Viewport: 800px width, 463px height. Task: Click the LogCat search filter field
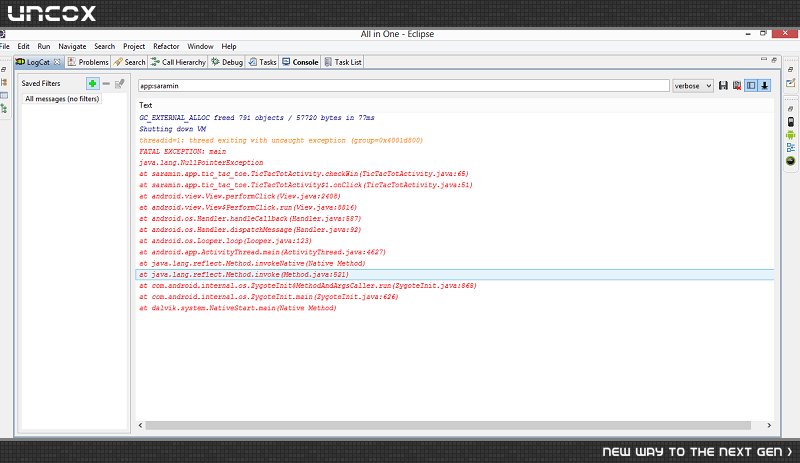point(404,86)
